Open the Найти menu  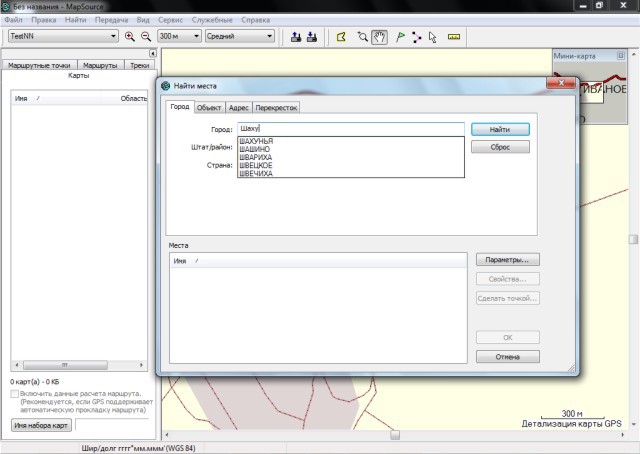coord(76,20)
